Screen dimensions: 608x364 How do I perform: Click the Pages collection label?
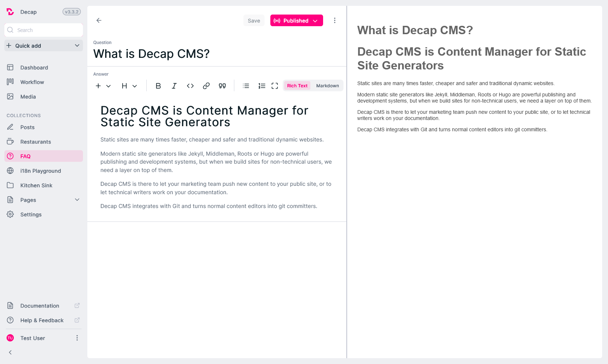click(28, 200)
